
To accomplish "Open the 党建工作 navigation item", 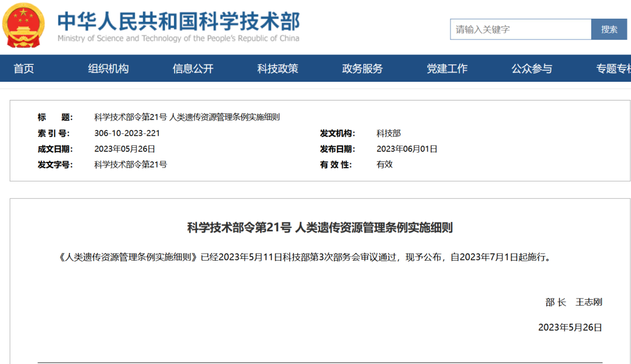I will [447, 69].
